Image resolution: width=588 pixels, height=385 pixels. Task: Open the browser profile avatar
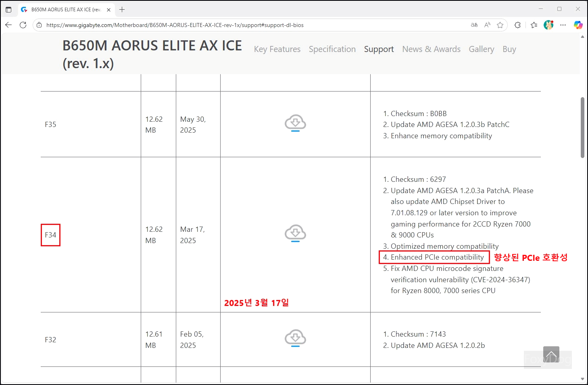click(548, 25)
